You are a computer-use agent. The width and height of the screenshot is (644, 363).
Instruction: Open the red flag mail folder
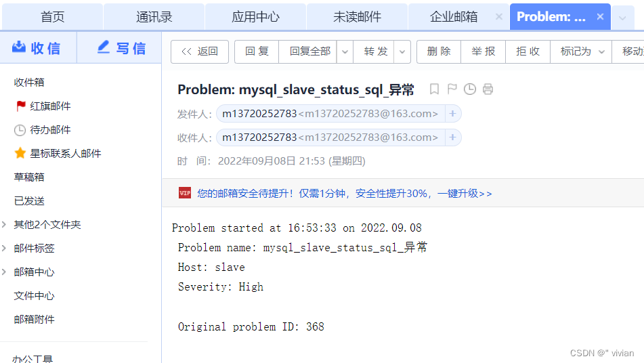click(x=43, y=106)
